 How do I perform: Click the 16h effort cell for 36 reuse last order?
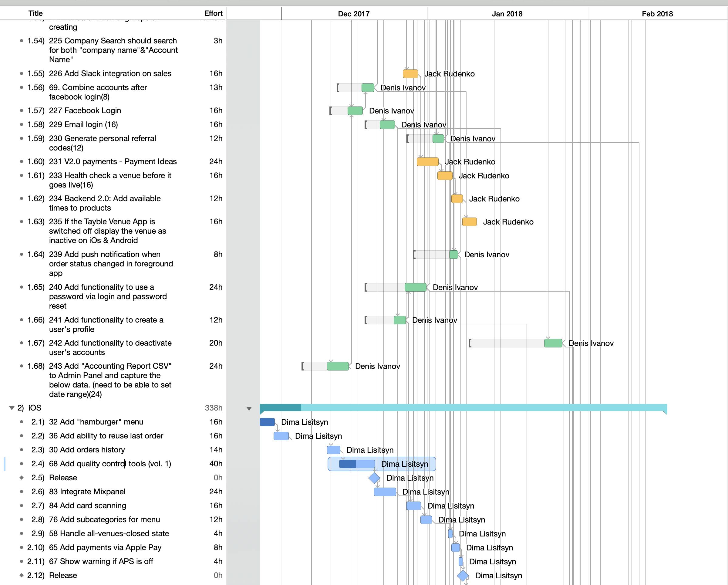216,436
